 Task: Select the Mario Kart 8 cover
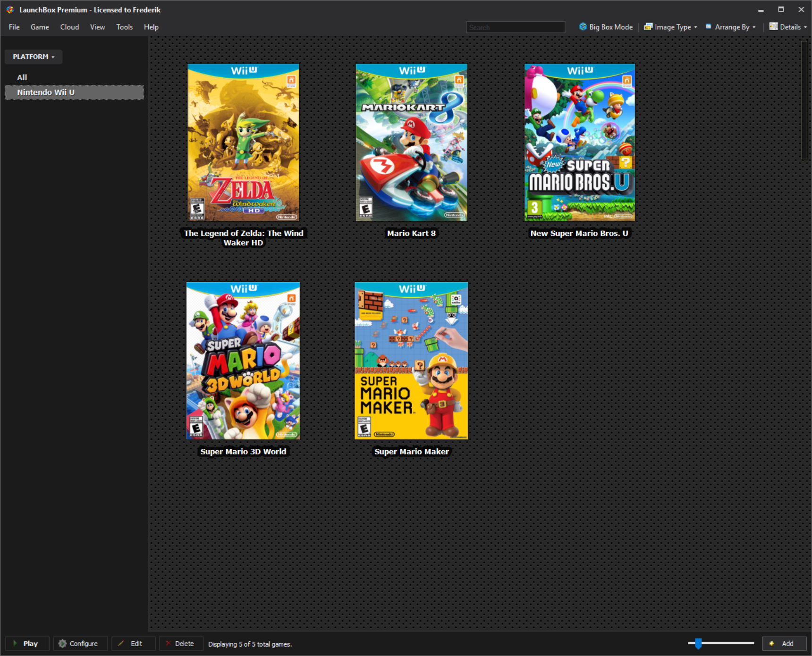pyautogui.click(x=411, y=143)
